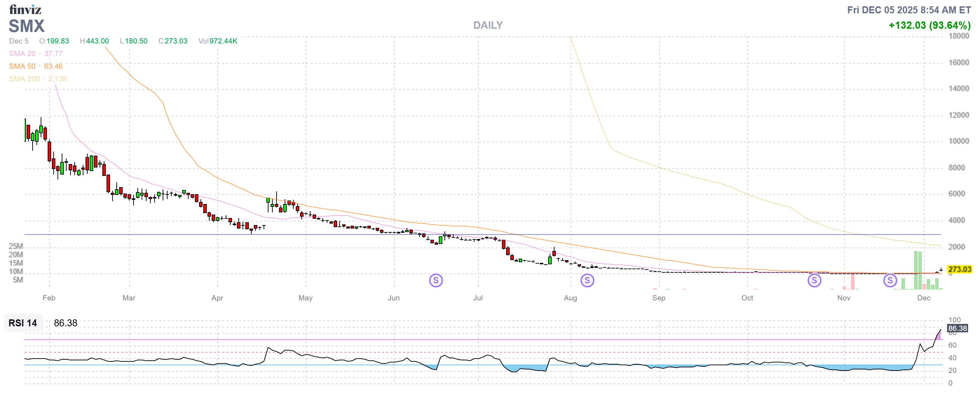Click the finviz logo
Screen dimensions: 980x394
(25, 9)
